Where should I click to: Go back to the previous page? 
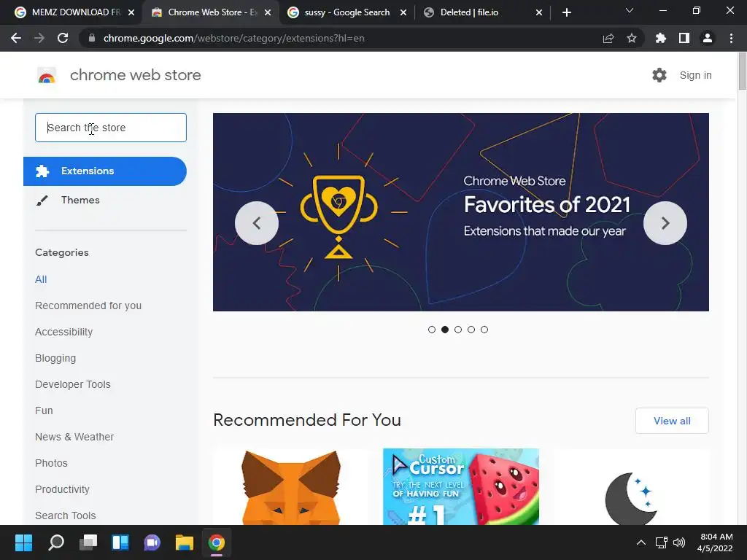coord(16,38)
